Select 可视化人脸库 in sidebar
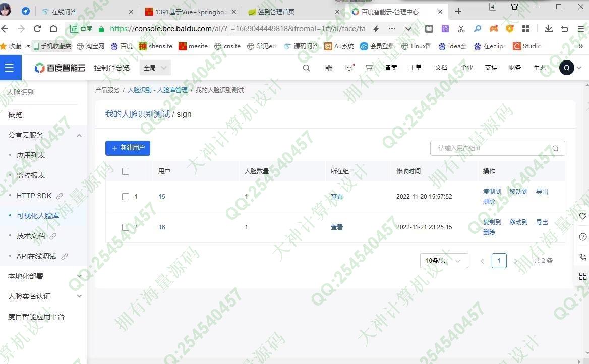This screenshot has height=364, width=589. 38,216
